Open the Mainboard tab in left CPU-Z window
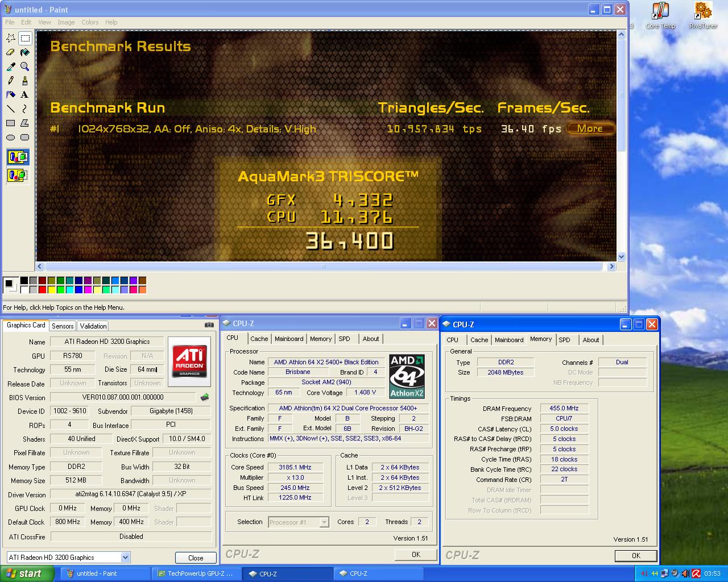The width and height of the screenshot is (728, 582). click(289, 339)
